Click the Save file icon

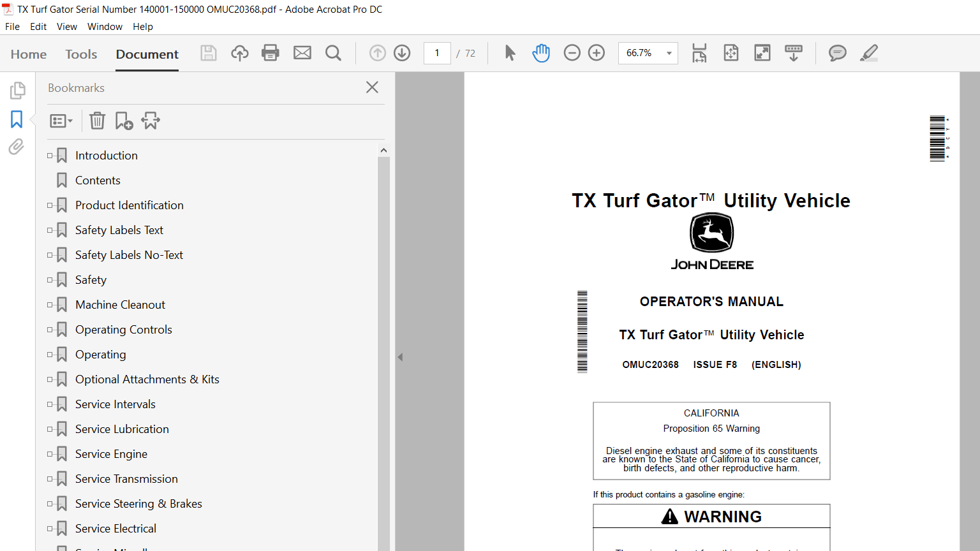pyautogui.click(x=209, y=53)
